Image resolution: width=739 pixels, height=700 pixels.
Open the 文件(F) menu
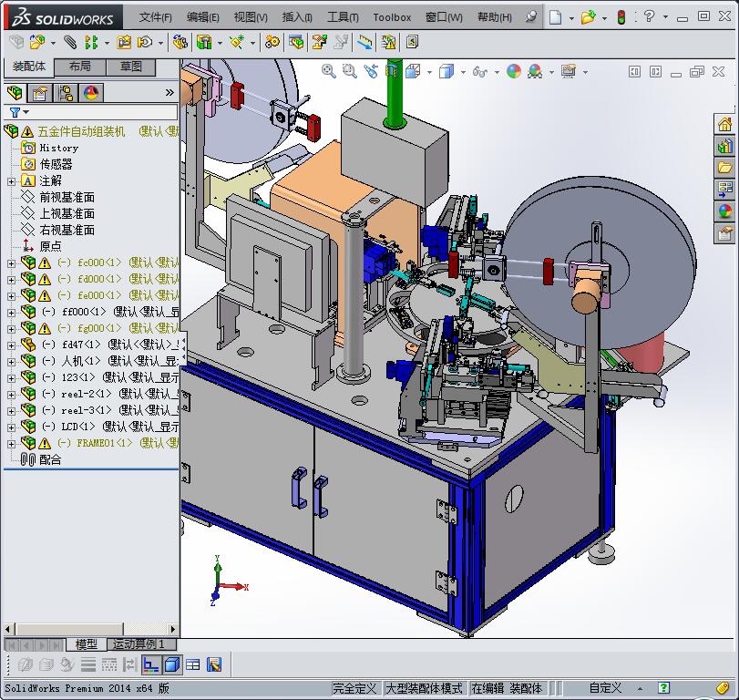pos(155,17)
